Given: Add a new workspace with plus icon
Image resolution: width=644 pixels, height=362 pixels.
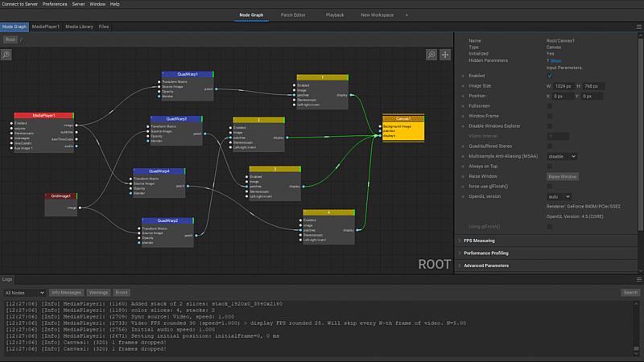Looking at the screenshot, I should click(407, 15).
